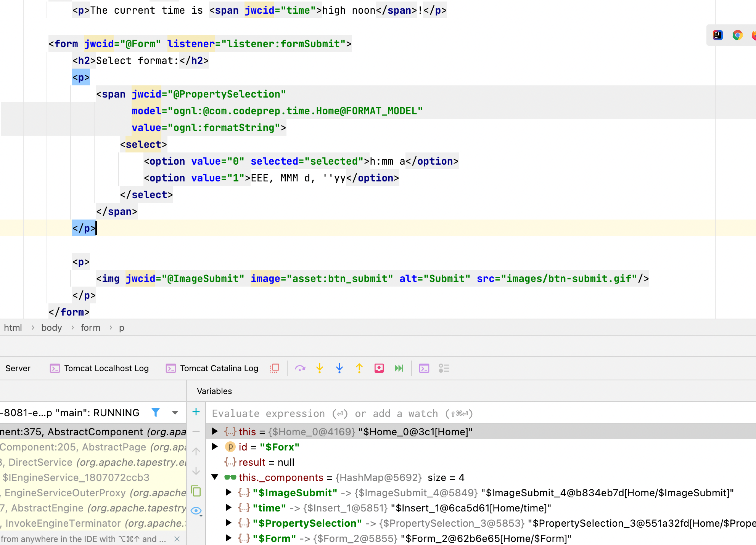Click the @ImageSubmit img tag line
This screenshot has width=756, height=545.
click(x=372, y=279)
